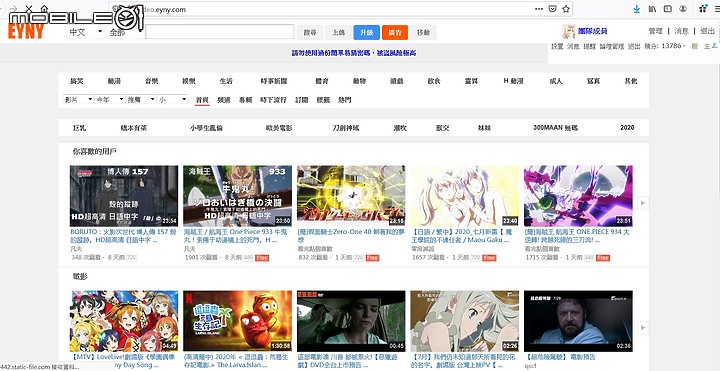
Task: Click the 上傳 upload button
Action: pyautogui.click(x=338, y=32)
